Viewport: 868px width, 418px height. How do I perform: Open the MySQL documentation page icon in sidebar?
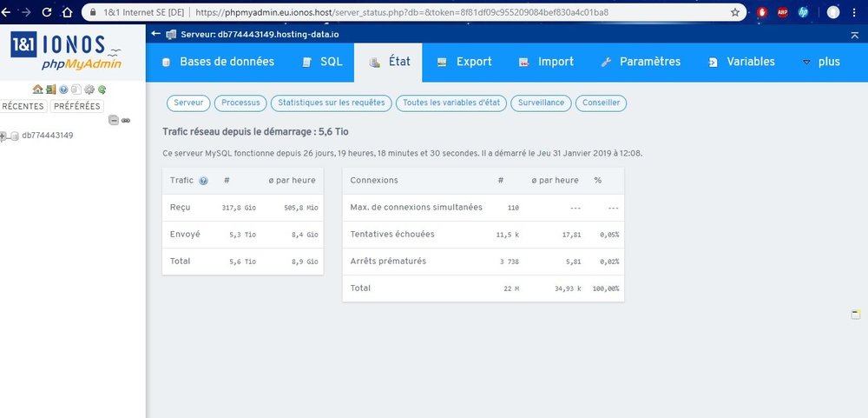[x=76, y=90]
